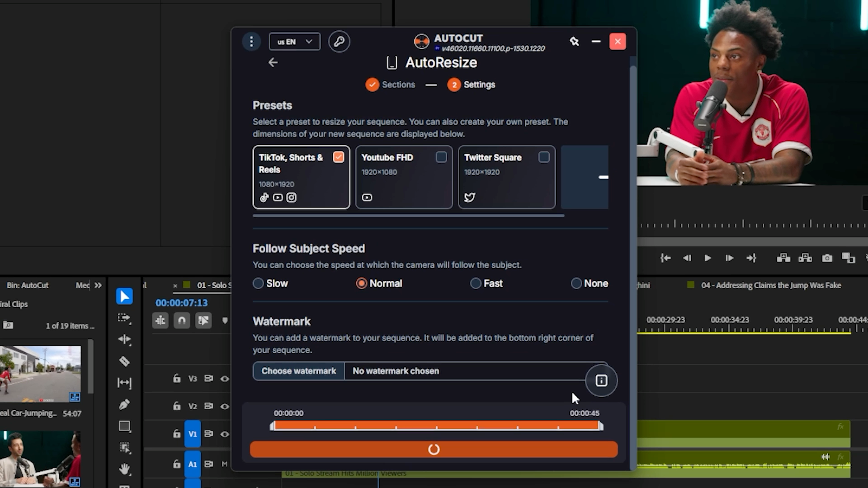Open the AutoCut info help button
The height and width of the screenshot is (488, 868).
tap(601, 380)
